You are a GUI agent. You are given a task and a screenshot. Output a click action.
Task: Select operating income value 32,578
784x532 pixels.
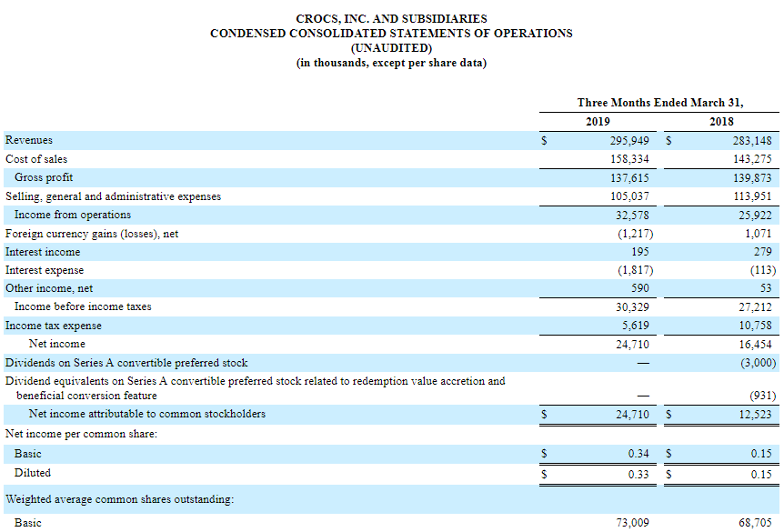point(632,216)
